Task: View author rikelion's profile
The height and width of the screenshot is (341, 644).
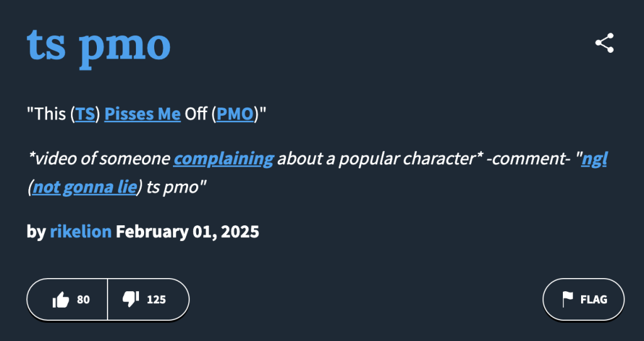Action: (x=80, y=232)
